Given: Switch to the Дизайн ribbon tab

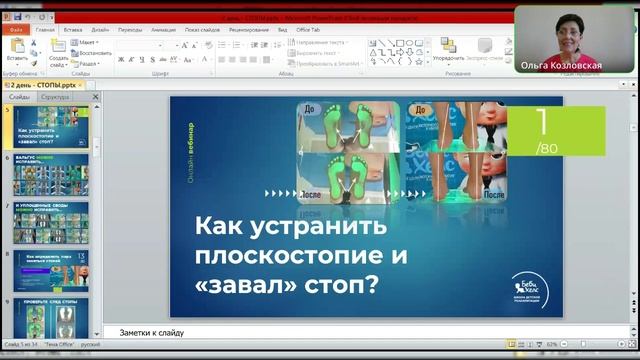Looking at the screenshot, I should [100, 30].
